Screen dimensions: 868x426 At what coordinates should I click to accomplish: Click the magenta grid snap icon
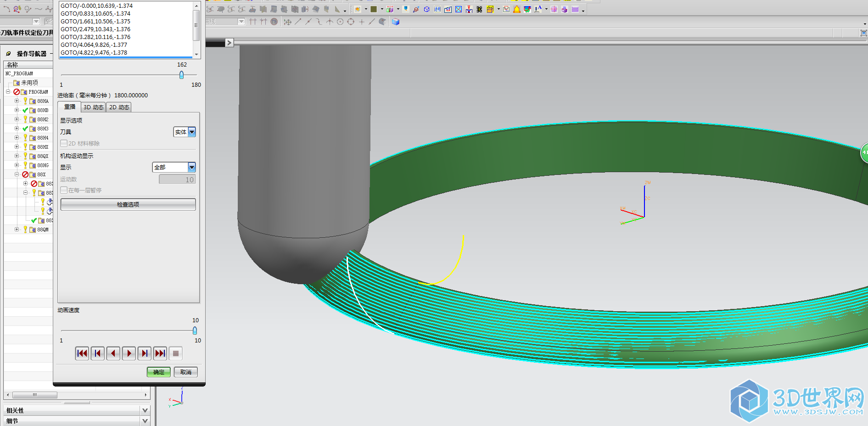pyautogui.click(x=554, y=9)
